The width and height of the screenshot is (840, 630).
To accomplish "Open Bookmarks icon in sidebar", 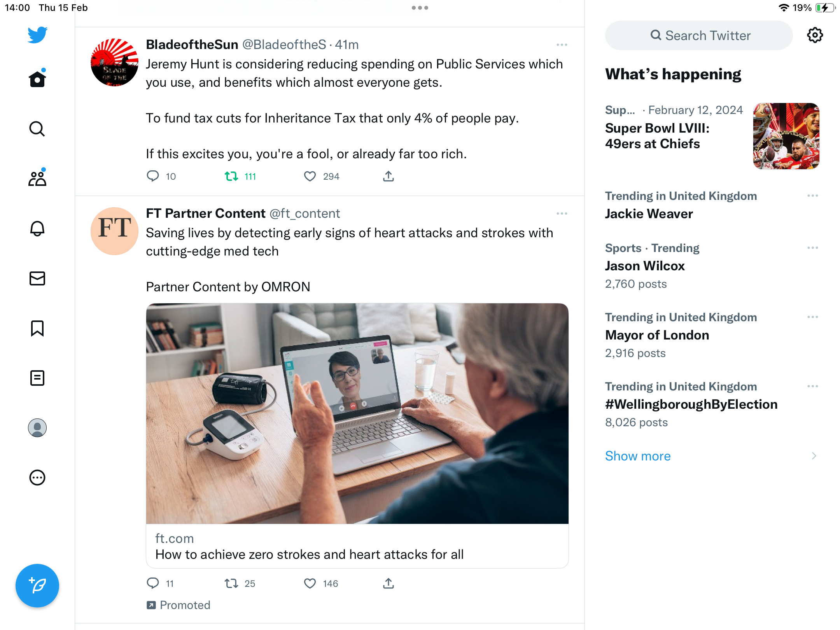I will (37, 328).
